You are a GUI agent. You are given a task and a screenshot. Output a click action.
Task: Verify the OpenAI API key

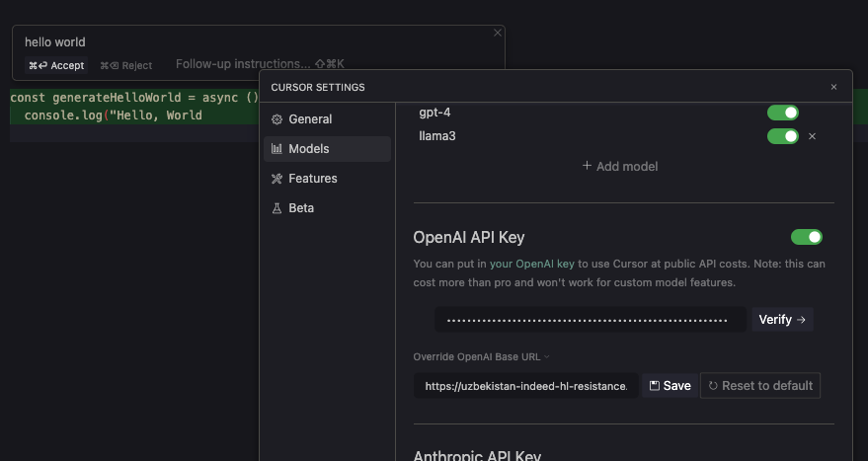[782, 319]
